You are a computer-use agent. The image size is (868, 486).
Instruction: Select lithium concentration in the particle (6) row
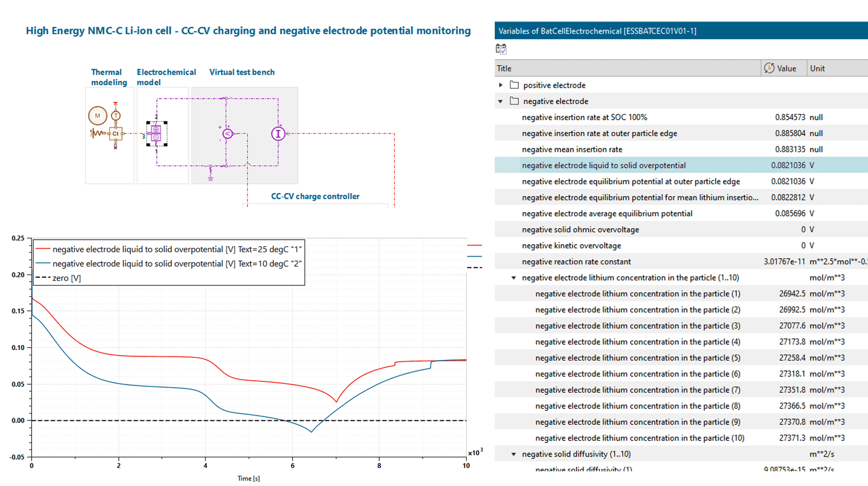pos(681,374)
